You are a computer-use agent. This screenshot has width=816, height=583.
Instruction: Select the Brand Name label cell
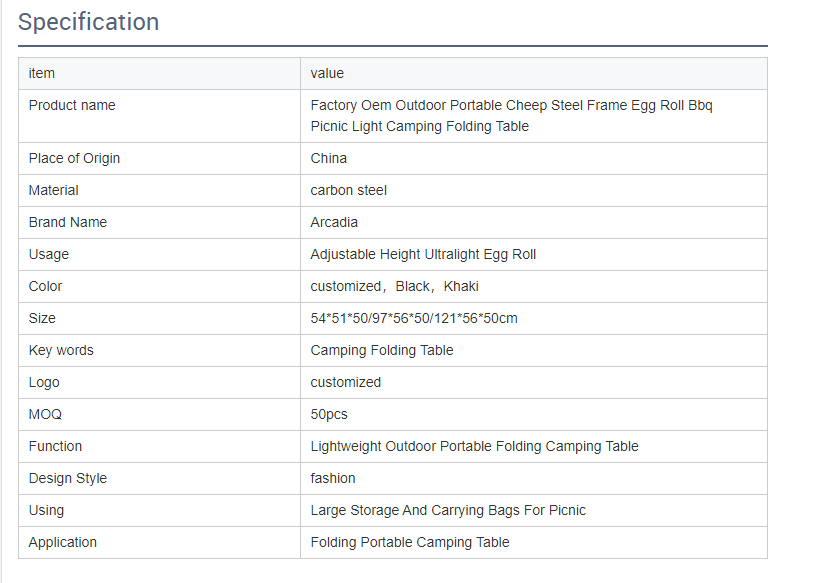68,222
